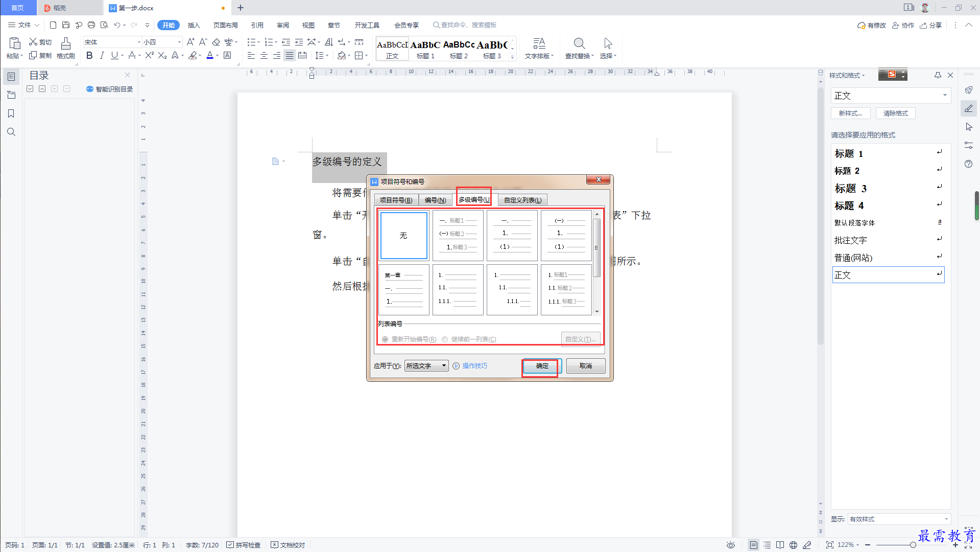Image resolution: width=980 pixels, height=552 pixels.
Task: Toggle Underline formatting
Action: (114, 55)
